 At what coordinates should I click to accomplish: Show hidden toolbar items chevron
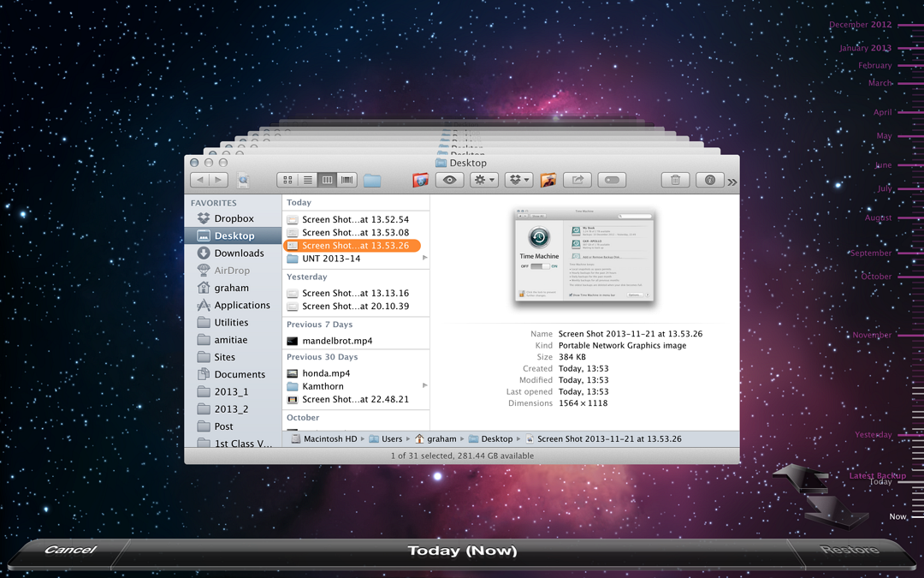pyautogui.click(x=731, y=182)
